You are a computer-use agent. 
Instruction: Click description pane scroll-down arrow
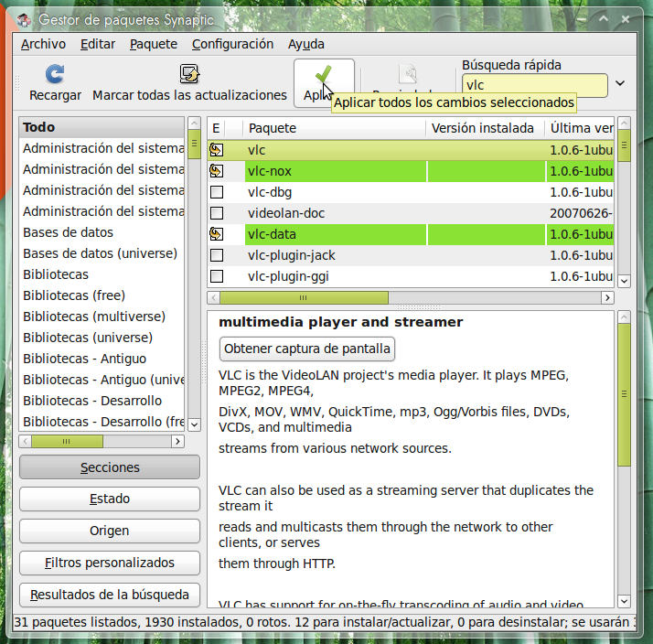tap(624, 601)
